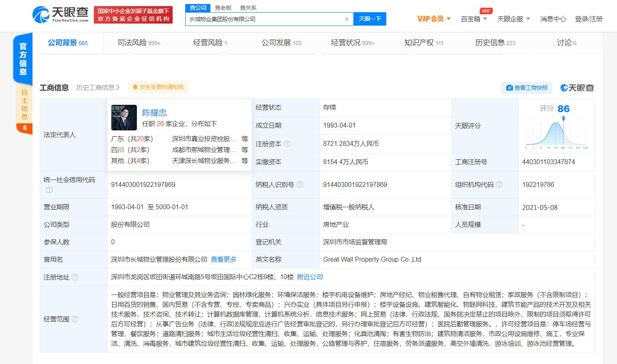Viewport: 617px width, 364px height.
Task: Click 附近公司 link
Action: point(310,277)
